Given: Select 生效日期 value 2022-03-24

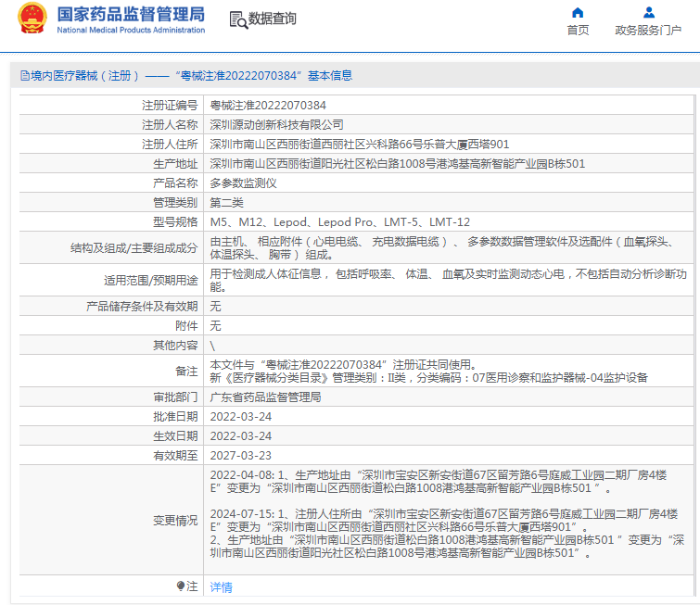Looking at the screenshot, I should click(x=241, y=435).
